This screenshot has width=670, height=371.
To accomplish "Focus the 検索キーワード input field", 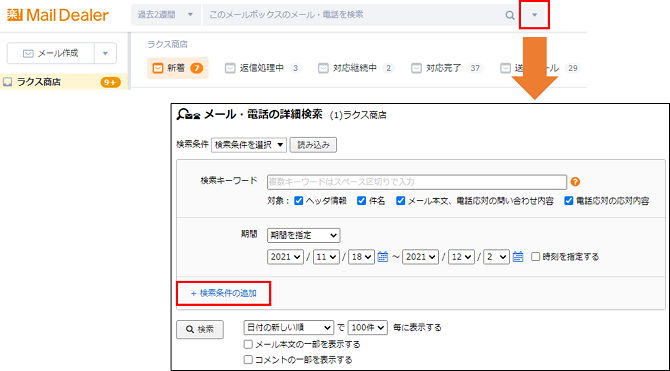I will click(417, 182).
